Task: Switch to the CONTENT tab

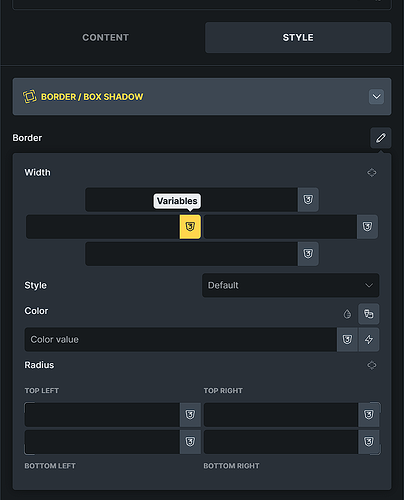Action: click(x=105, y=38)
